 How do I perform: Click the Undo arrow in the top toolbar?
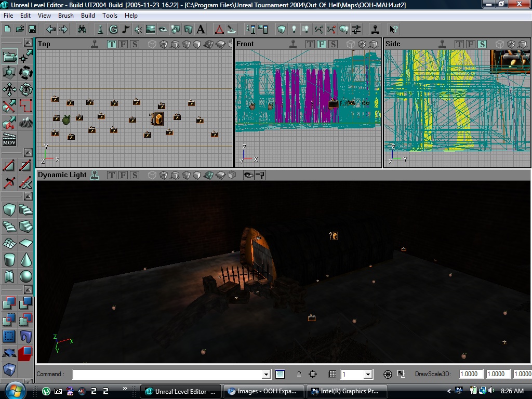[x=51, y=30]
